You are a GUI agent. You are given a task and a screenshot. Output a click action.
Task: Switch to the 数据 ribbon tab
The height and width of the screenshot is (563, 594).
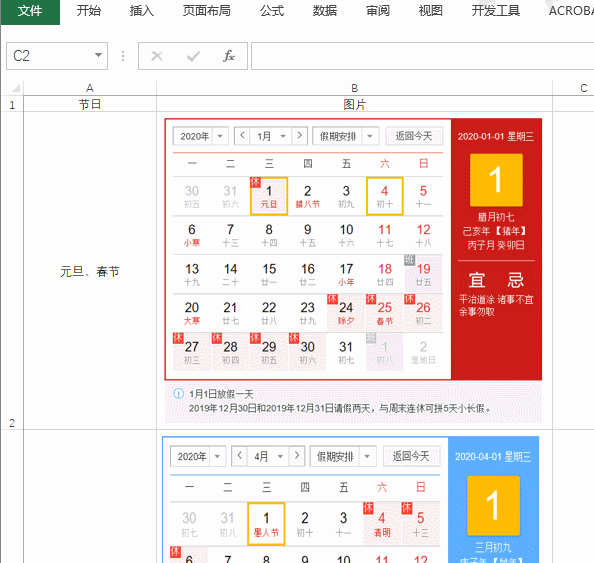325,11
